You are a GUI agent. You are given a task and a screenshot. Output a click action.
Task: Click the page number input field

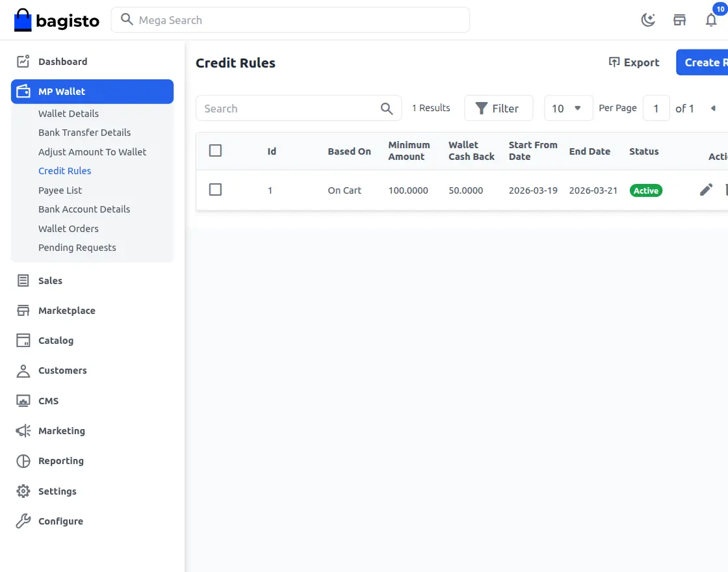[x=656, y=108]
